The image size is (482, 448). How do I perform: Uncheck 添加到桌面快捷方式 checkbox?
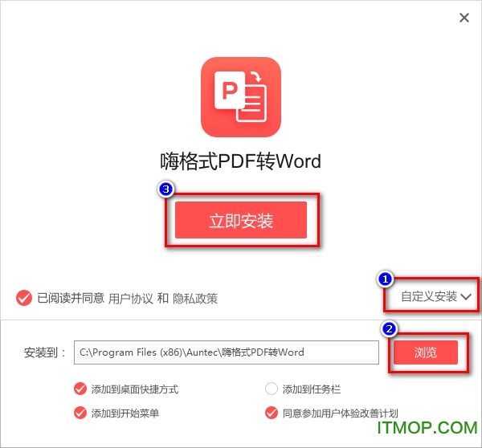pyautogui.click(x=80, y=389)
